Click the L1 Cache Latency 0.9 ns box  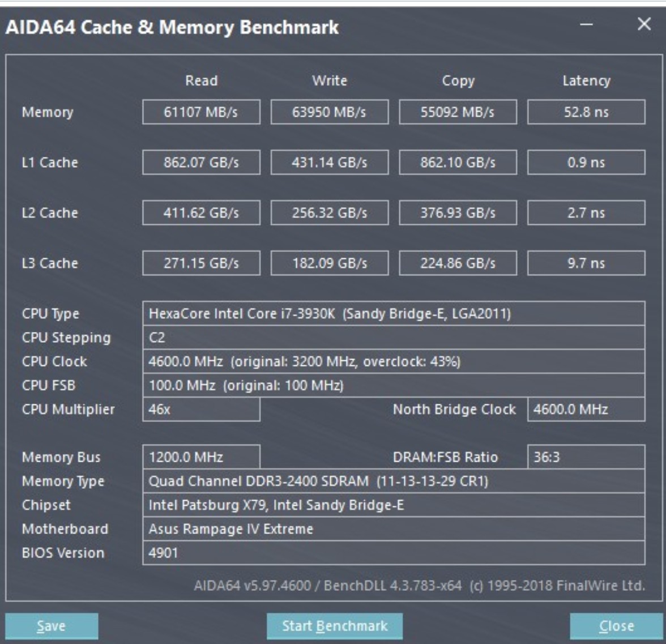(586, 163)
